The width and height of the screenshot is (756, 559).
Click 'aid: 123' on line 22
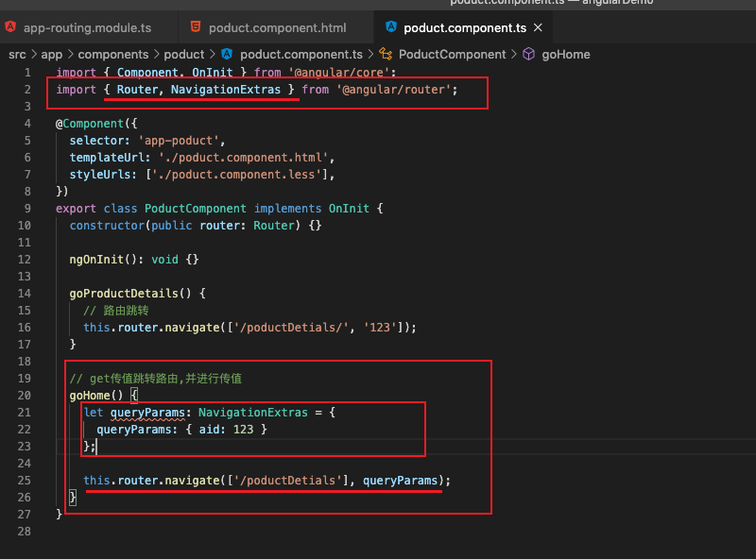(226, 430)
